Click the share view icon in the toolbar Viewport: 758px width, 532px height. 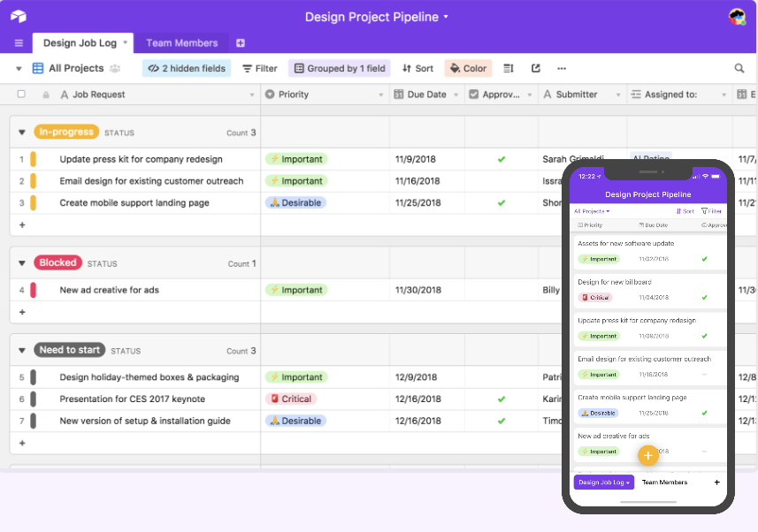click(x=536, y=68)
